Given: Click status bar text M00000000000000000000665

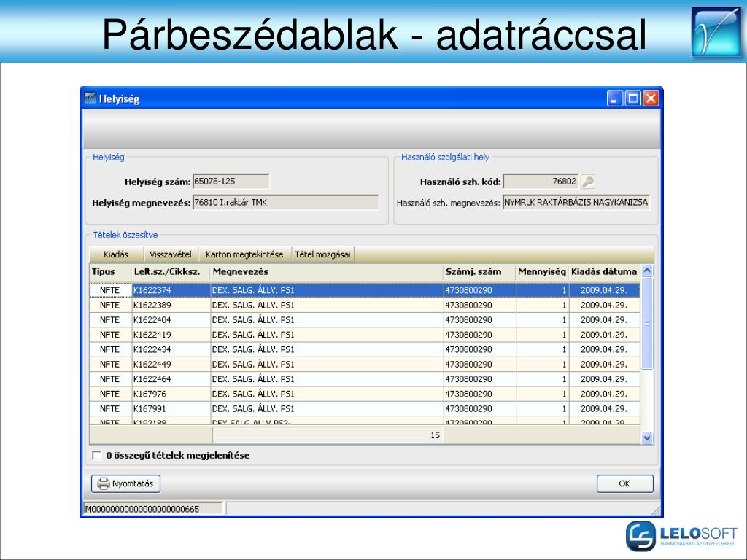Looking at the screenshot, I should (x=142, y=509).
